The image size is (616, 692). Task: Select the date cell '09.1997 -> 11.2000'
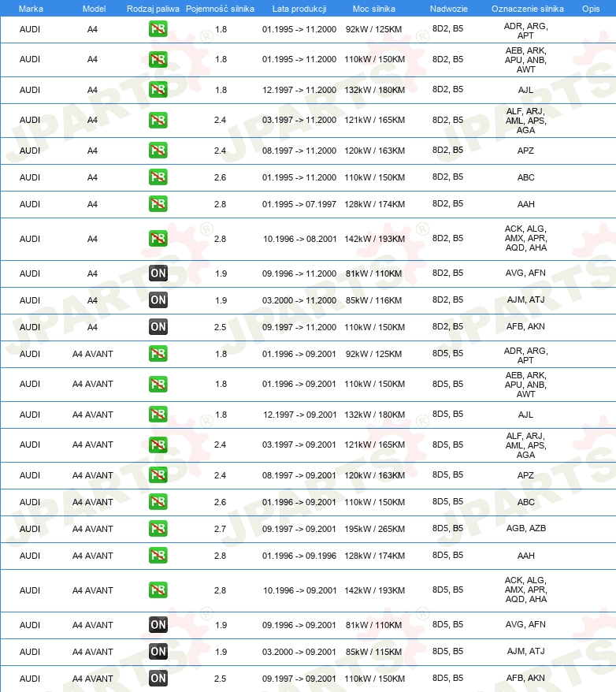click(x=299, y=327)
